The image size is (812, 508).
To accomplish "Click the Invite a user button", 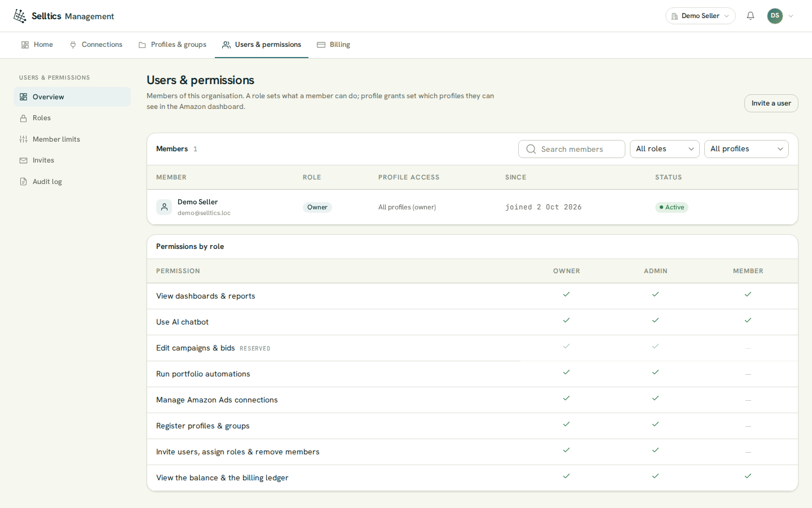I will point(771,103).
